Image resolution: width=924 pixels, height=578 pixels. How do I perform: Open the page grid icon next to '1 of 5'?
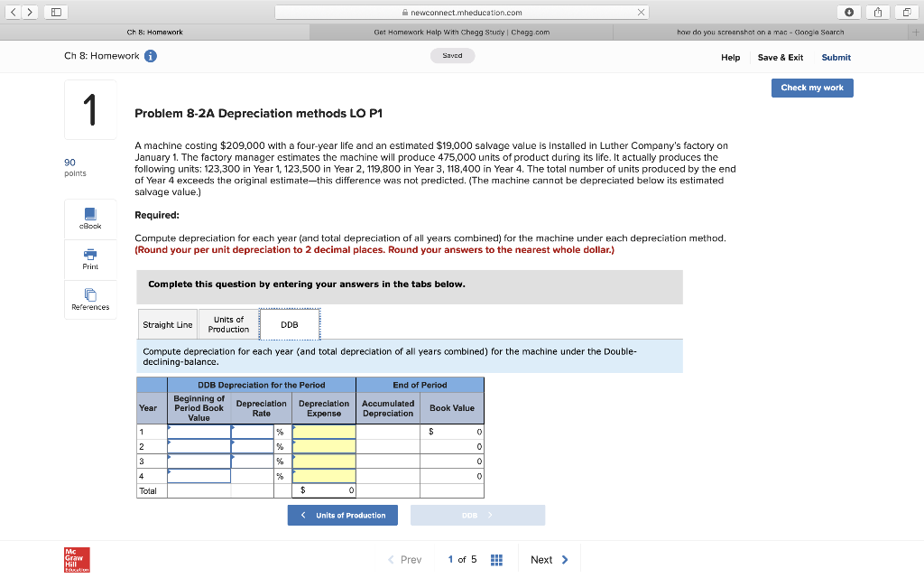click(x=496, y=559)
